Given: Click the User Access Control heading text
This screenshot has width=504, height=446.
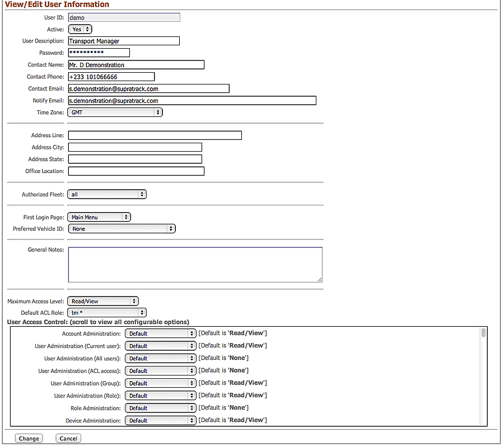Looking at the screenshot, I should [x=98, y=322].
